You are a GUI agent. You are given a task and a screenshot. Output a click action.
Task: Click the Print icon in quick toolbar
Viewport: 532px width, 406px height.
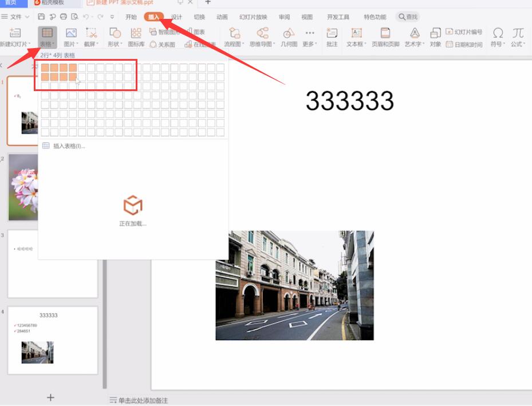tap(64, 17)
